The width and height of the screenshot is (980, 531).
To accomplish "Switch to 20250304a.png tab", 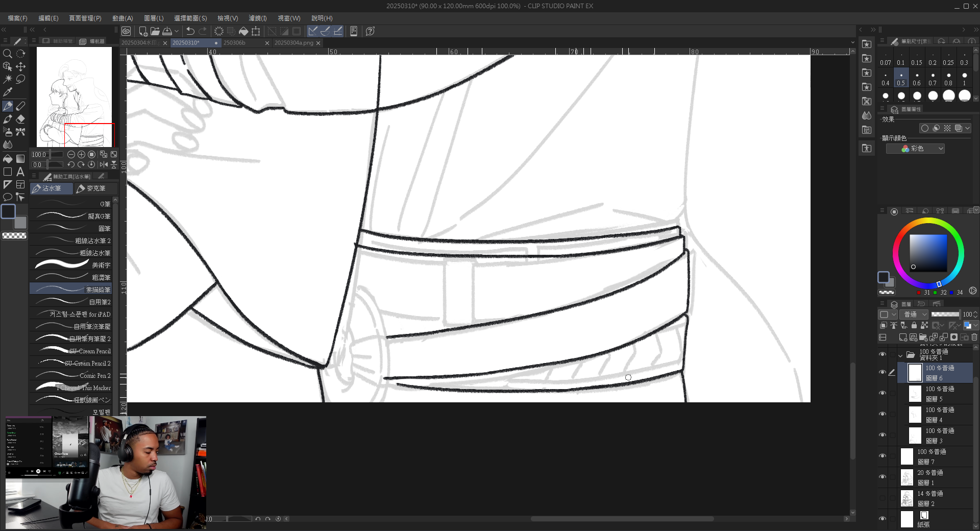I will coord(297,43).
